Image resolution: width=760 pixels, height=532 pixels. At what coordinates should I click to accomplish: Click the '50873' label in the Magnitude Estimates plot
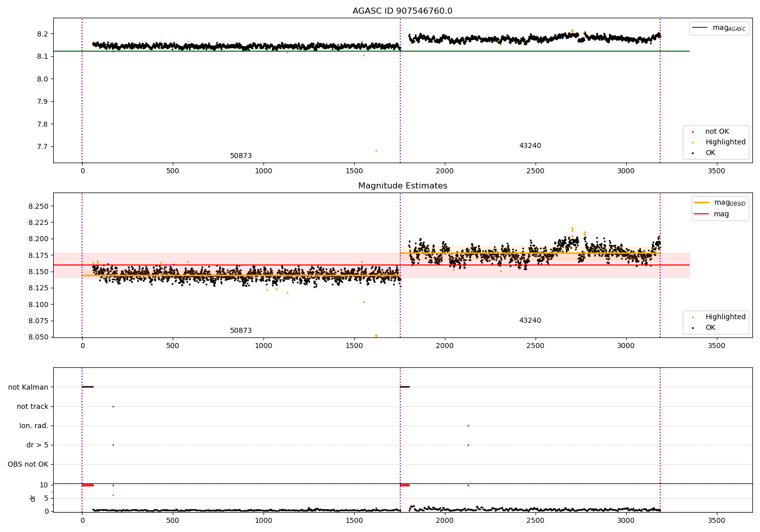(241, 331)
